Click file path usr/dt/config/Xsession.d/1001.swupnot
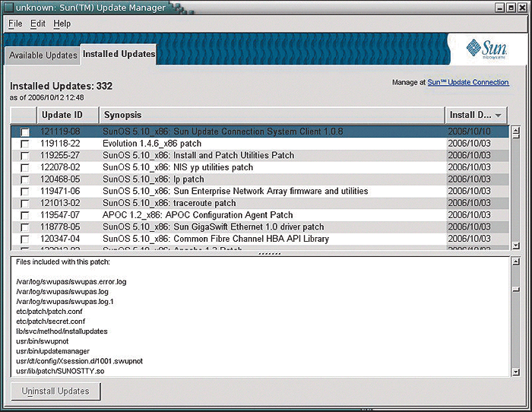532x412 pixels. (79, 361)
